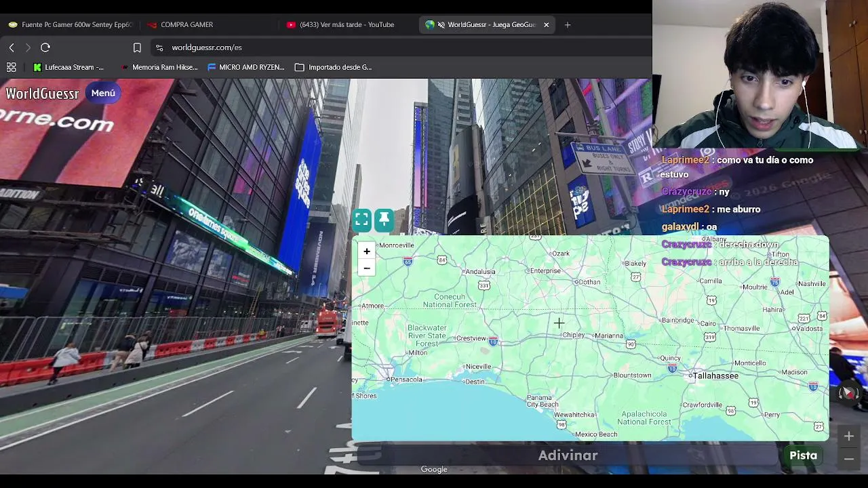Place guess on Marianna on the map

pyautogui.click(x=608, y=335)
